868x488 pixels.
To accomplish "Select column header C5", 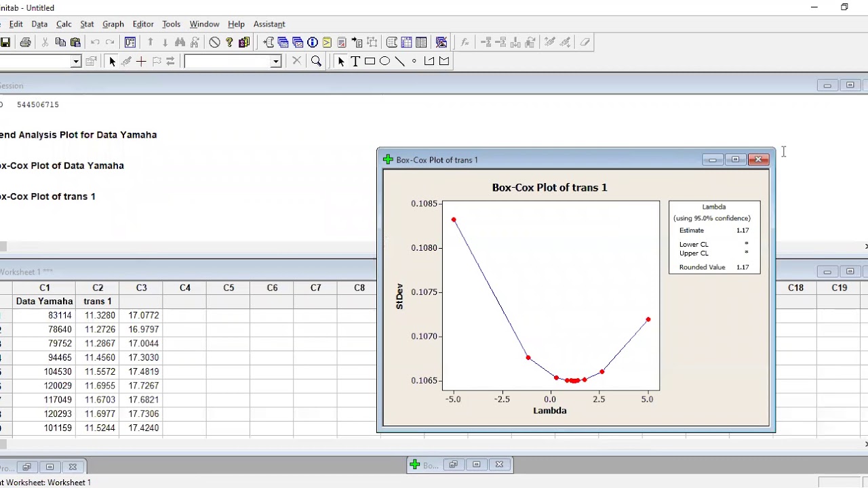I will [229, 287].
